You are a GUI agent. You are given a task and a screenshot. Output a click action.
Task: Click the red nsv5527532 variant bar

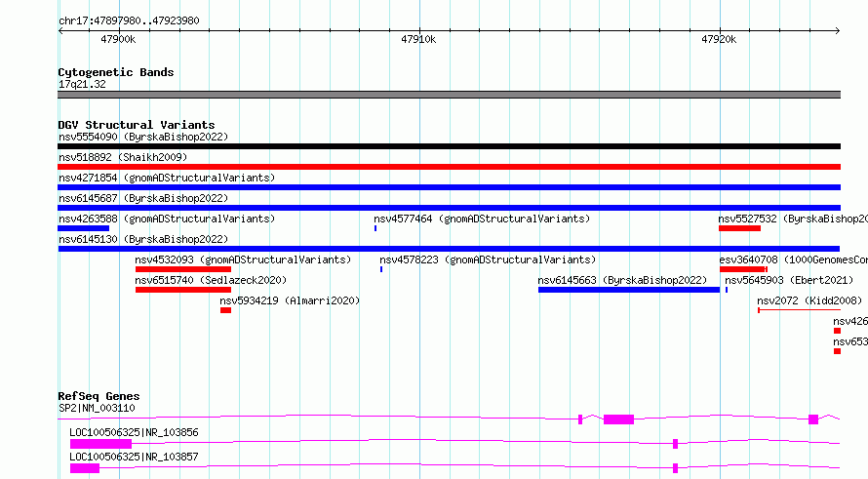(x=739, y=228)
